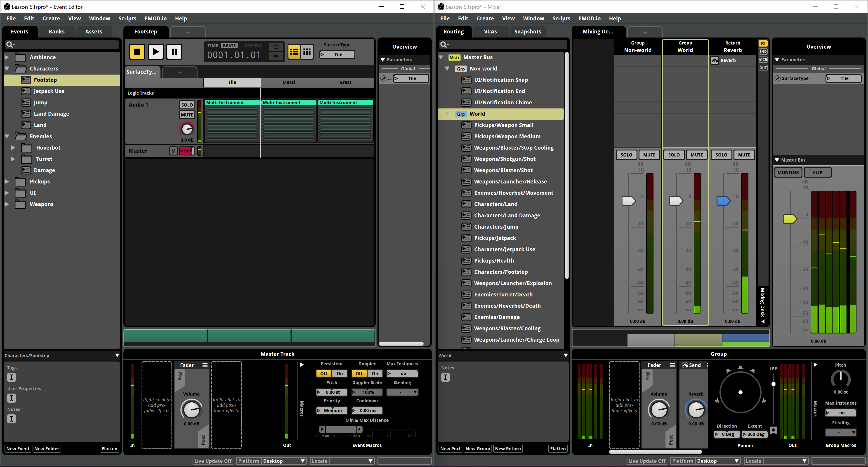Collapse the Non-world group node
The height and width of the screenshot is (467, 868).
point(447,69)
